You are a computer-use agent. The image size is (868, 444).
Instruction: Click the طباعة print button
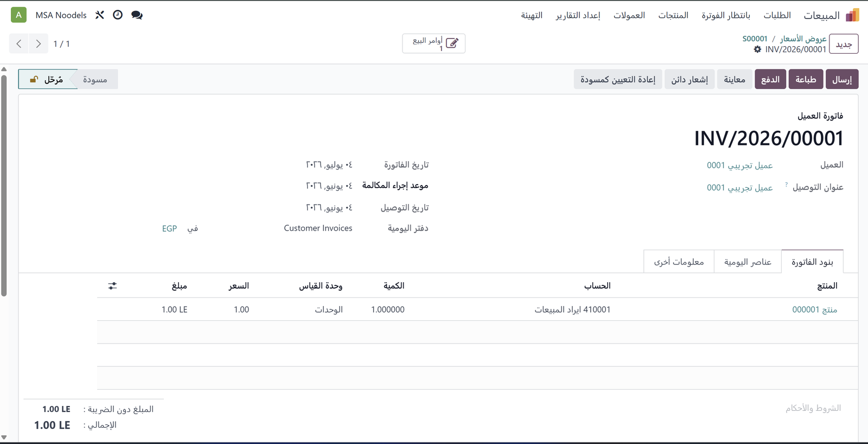click(x=806, y=79)
